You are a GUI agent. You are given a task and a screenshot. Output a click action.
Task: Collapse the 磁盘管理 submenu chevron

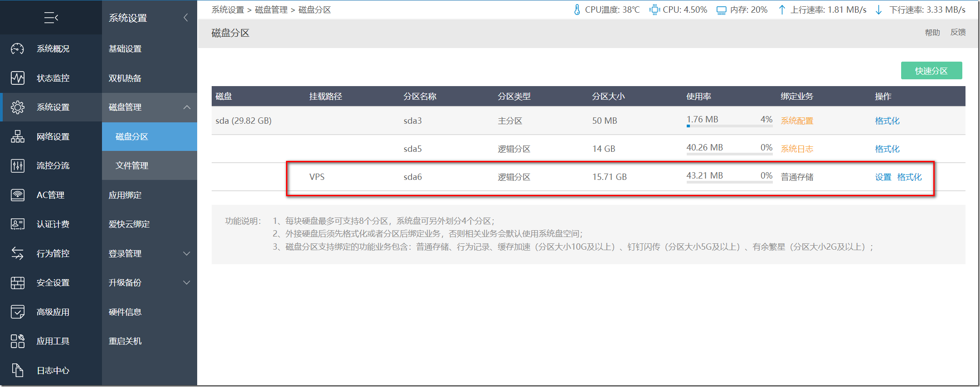[x=187, y=107]
